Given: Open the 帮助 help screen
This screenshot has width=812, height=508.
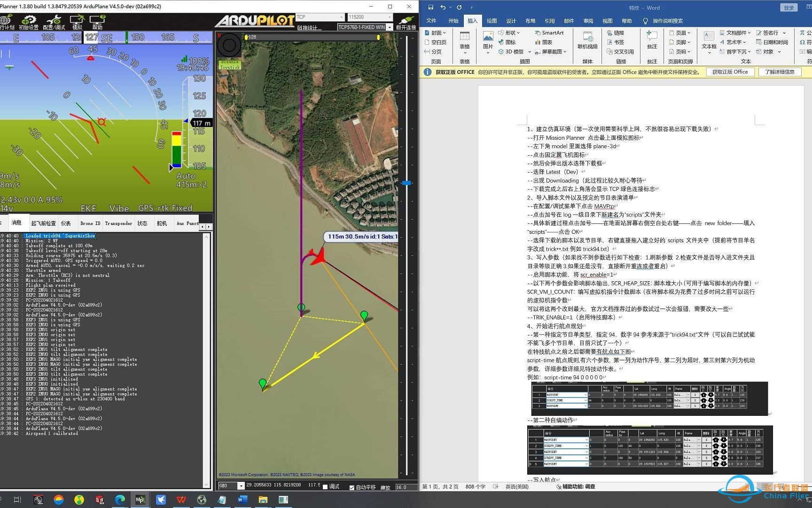Looking at the screenshot, I should click(97, 22).
